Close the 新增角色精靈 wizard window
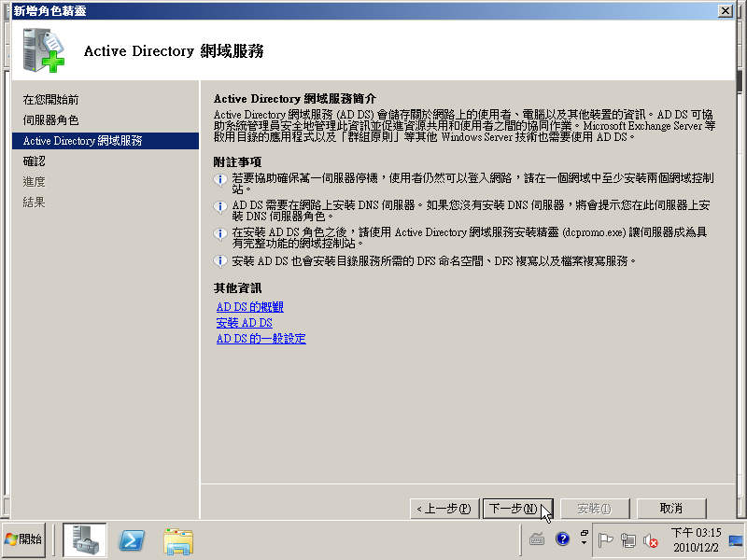Image resolution: width=747 pixels, height=560 pixels. pyautogui.click(x=726, y=10)
